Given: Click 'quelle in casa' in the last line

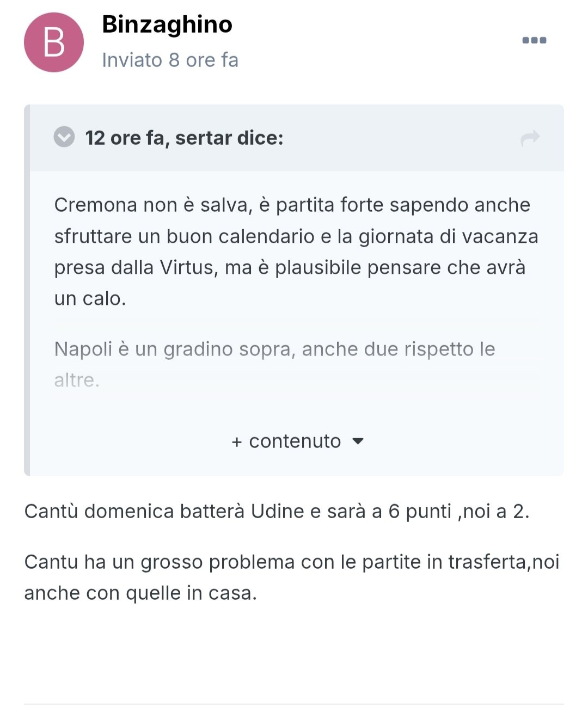Looking at the screenshot, I should pyautogui.click(x=191, y=593).
